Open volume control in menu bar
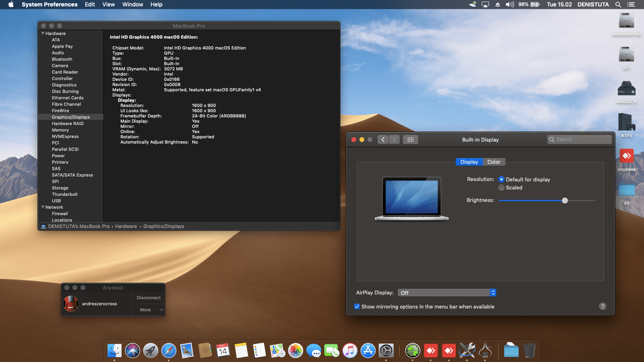 pos(510,4)
